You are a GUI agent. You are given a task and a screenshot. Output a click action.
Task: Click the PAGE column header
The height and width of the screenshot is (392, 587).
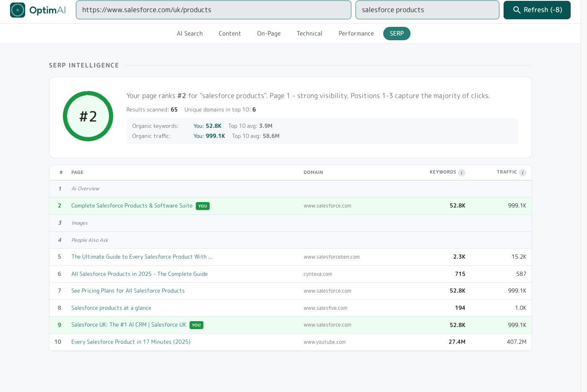pyautogui.click(x=78, y=173)
